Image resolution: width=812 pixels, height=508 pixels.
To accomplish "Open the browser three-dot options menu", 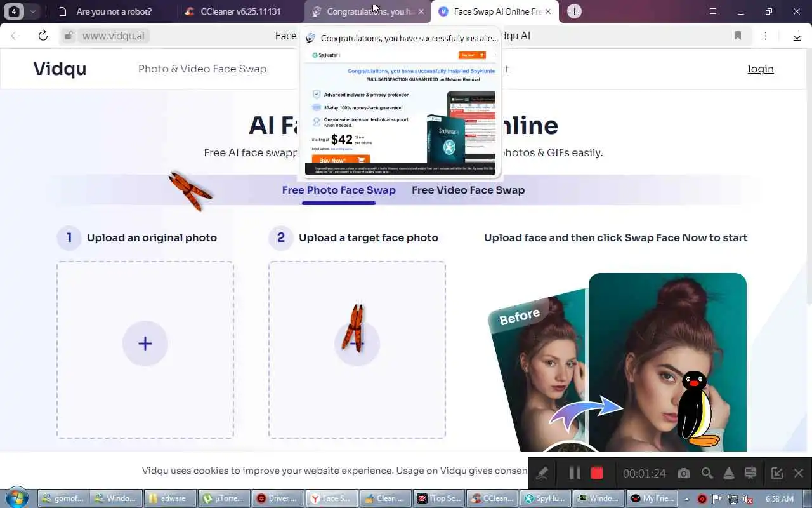I will tap(766, 36).
